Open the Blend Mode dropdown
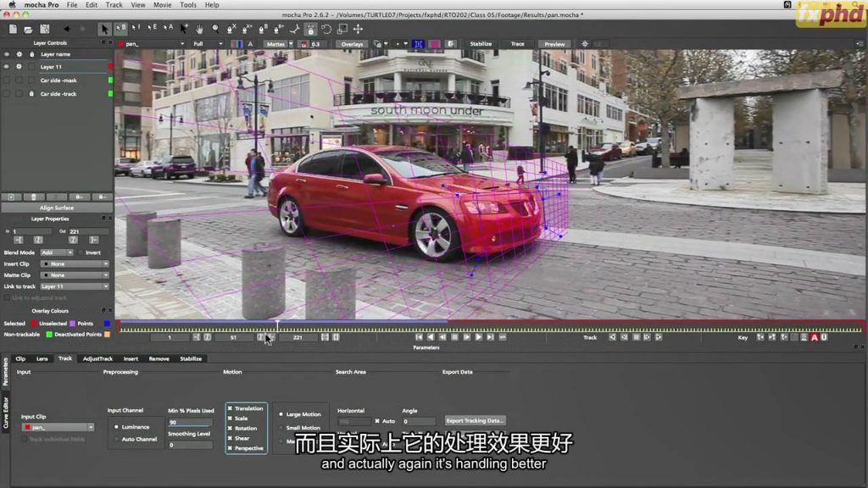Image resolution: width=868 pixels, height=488 pixels. coord(58,252)
